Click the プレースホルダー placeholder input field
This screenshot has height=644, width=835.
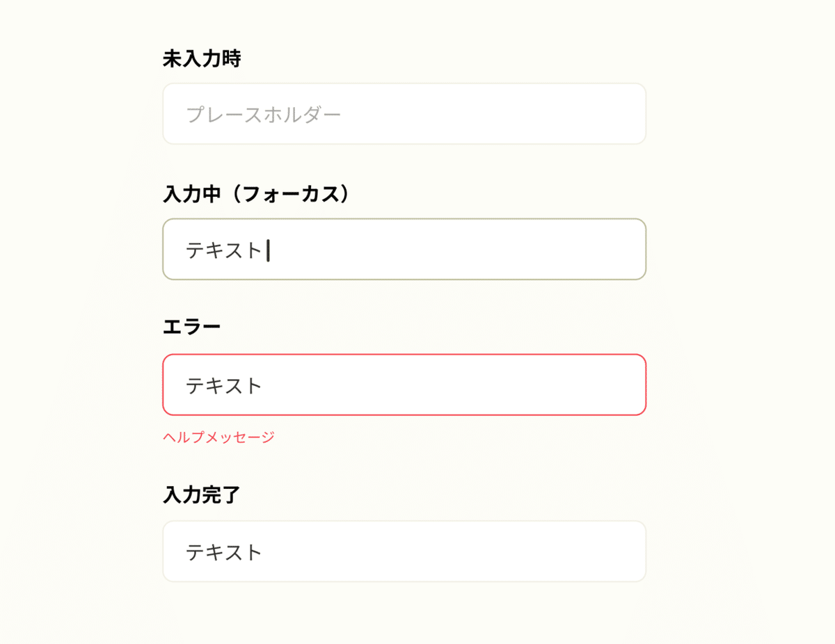(x=404, y=113)
